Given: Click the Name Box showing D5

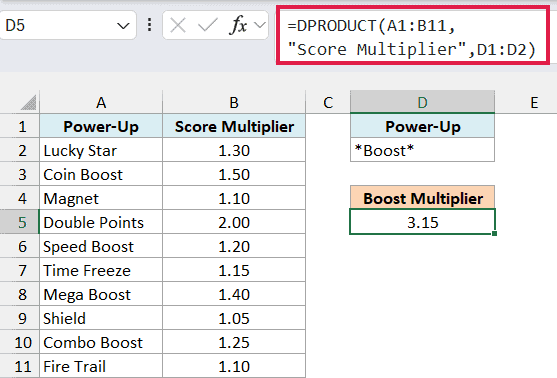Looking at the screenshot, I should 67,25.
